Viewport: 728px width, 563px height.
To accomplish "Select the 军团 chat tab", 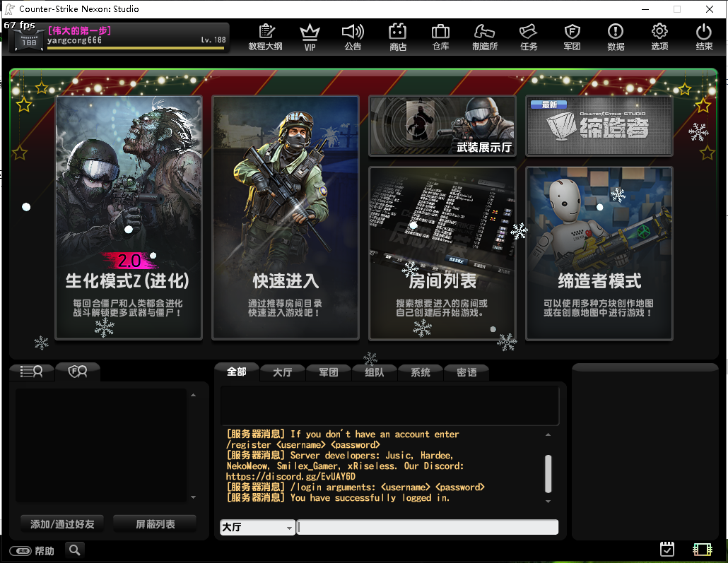I will click(328, 372).
